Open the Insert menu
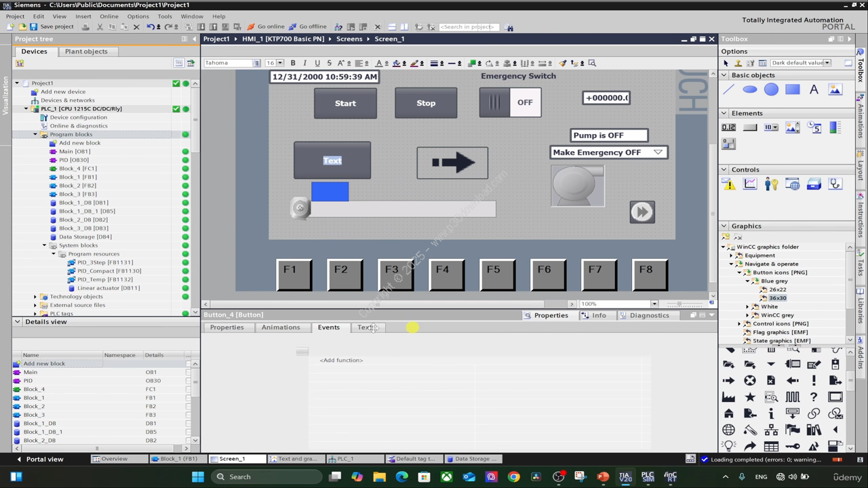The image size is (868, 488). coord(83,16)
